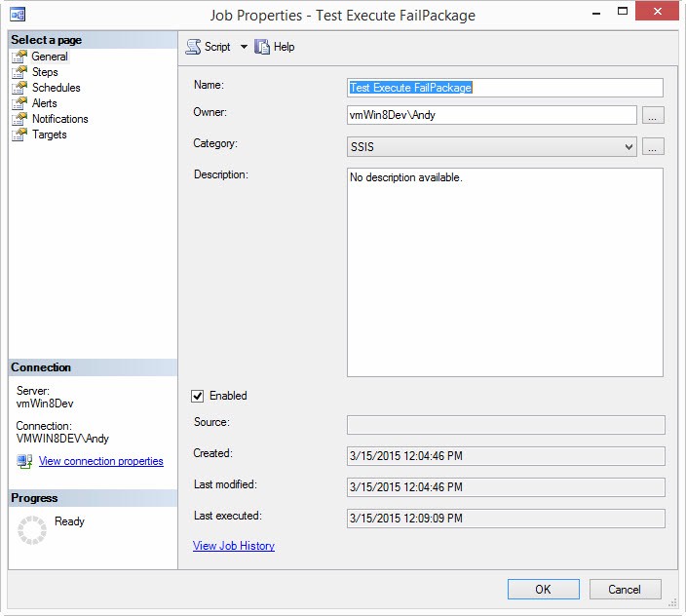
Task: Open View connection properties link
Action: [101, 461]
